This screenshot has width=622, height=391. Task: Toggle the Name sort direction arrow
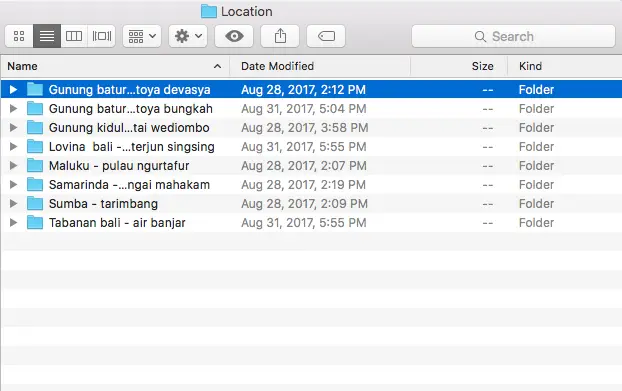[x=217, y=66]
